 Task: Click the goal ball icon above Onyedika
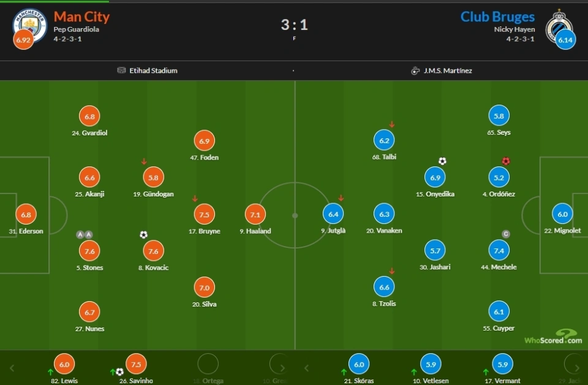point(442,161)
